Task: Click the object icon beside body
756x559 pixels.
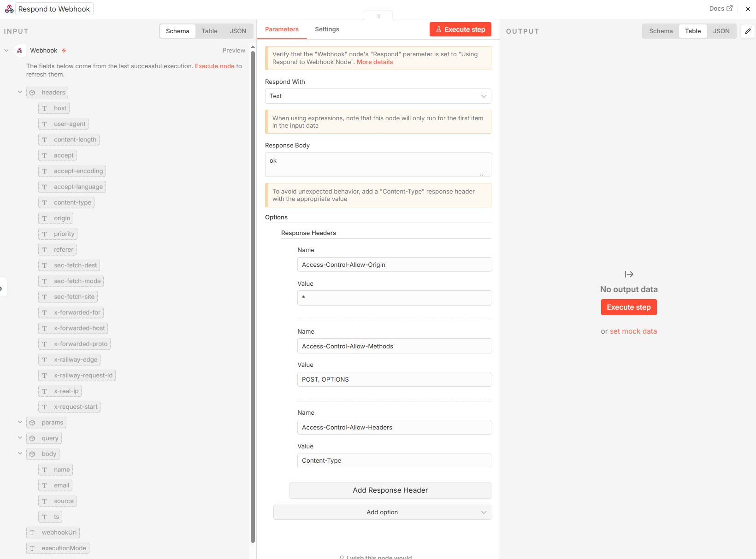Action: [32, 454]
